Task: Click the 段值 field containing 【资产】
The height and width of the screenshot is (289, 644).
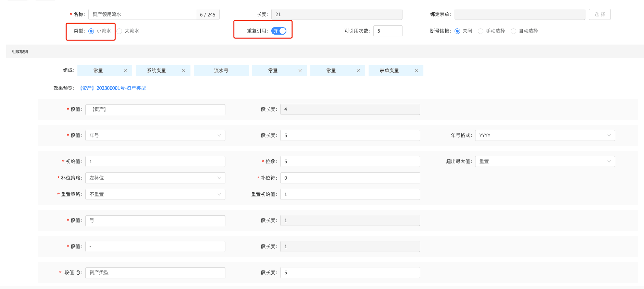Action: (x=155, y=109)
